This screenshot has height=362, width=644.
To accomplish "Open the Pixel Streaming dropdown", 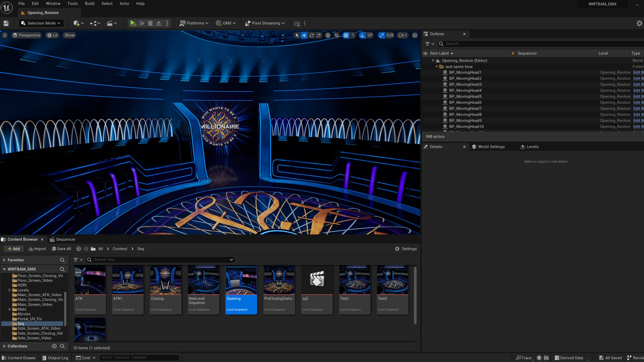I will tap(265, 23).
